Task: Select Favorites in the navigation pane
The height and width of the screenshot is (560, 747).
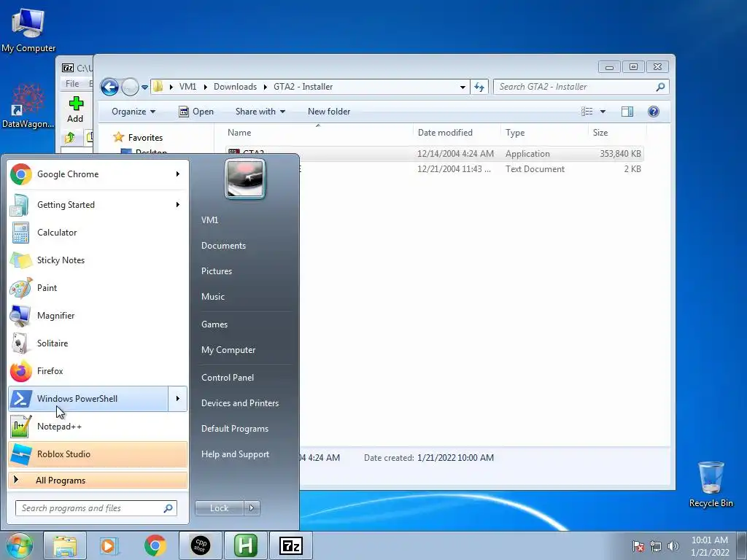Action: tap(145, 138)
